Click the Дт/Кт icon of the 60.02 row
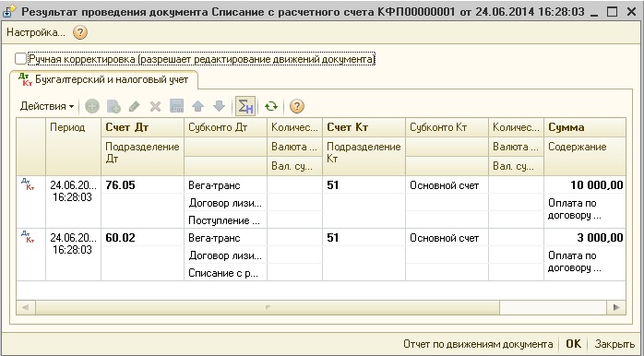The width and height of the screenshot is (644, 356). (28, 236)
